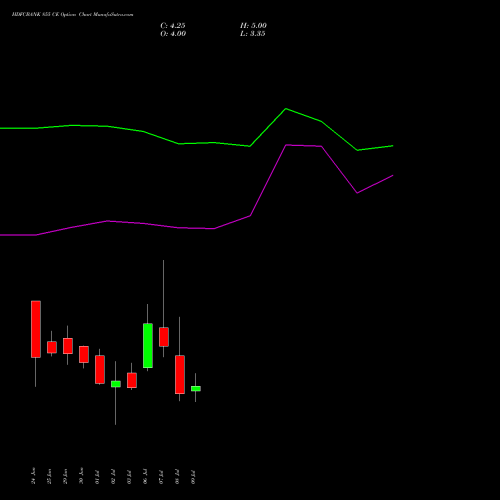Click the '01 Jul' date axis label
The height and width of the screenshot is (500, 500).
pyautogui.click(x=97, y=477)
